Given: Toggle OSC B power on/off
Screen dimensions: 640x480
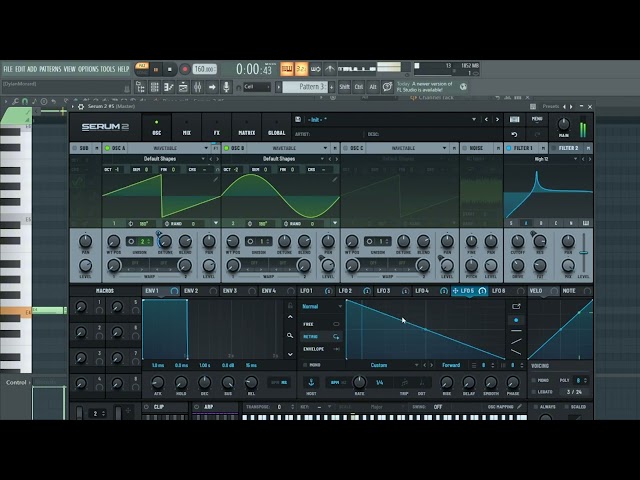Looking at the screenshot, I should (227, 148).
